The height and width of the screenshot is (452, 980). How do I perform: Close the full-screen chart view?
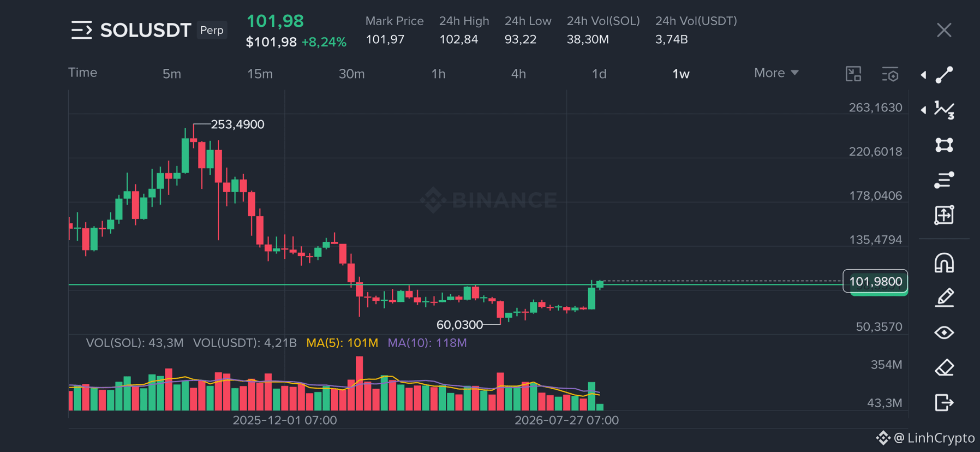944,30
